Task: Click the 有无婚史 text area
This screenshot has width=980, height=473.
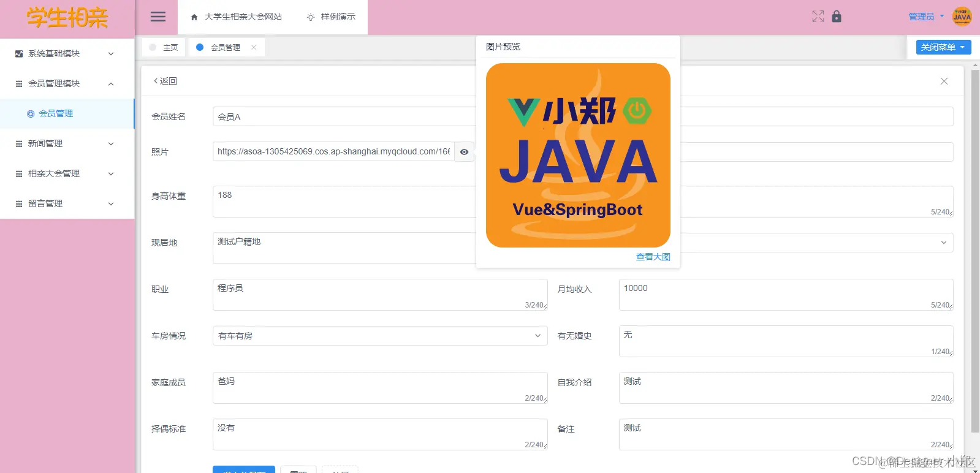Action: click(x=786, y=341)
